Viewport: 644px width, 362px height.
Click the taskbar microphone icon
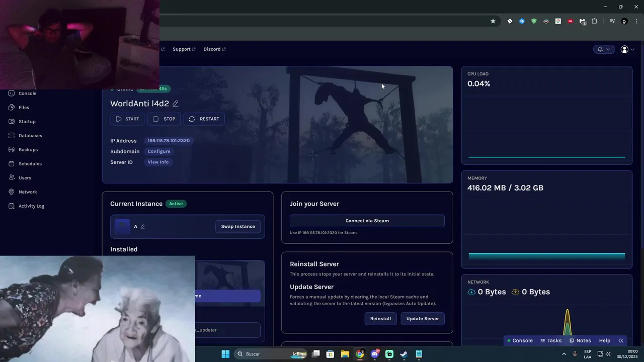[x=575, y=354]
